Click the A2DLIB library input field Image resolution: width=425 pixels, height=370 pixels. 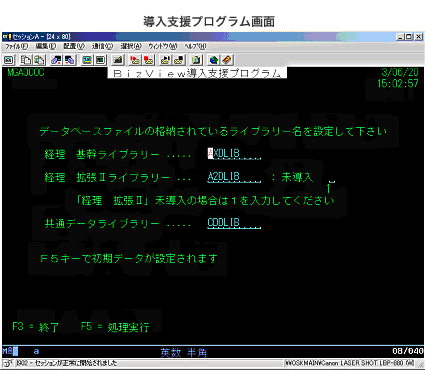234,177
